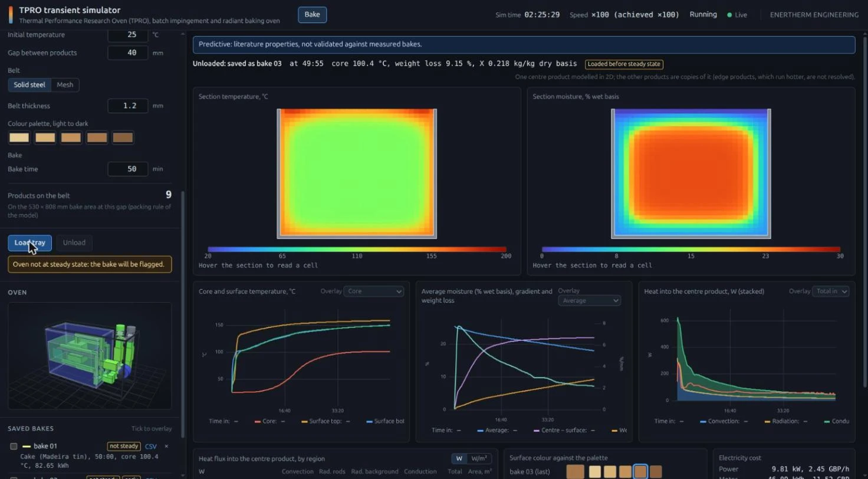Click the yellow bake 01 line marker
Viewport: 868px width, 479px height.
point(26,447)
